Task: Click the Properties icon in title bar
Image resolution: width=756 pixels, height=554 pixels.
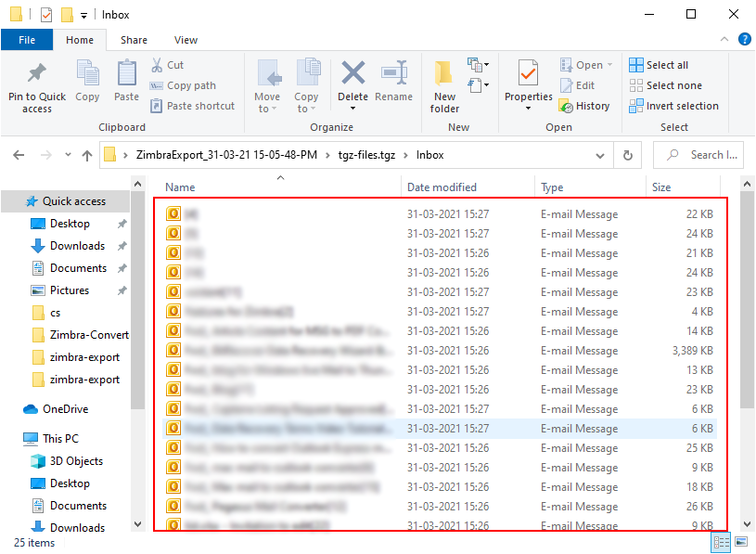Action: click(x=46, y=15)
